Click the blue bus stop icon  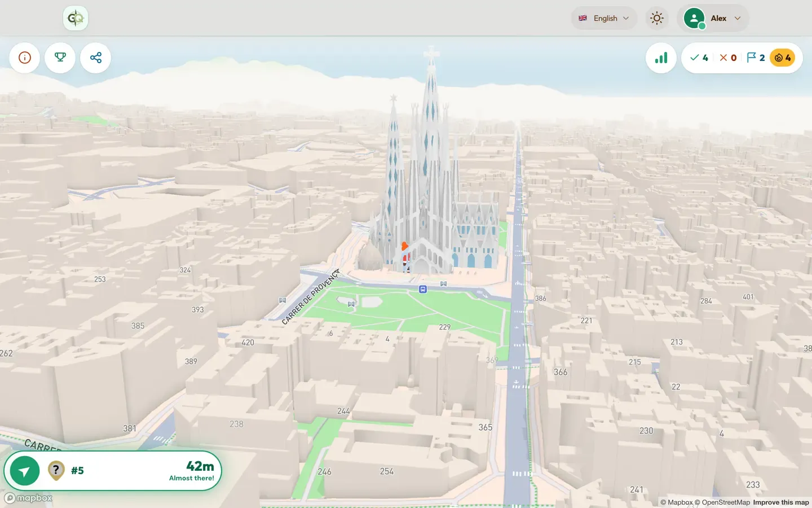pyautogui.click(x=423, y=289)
